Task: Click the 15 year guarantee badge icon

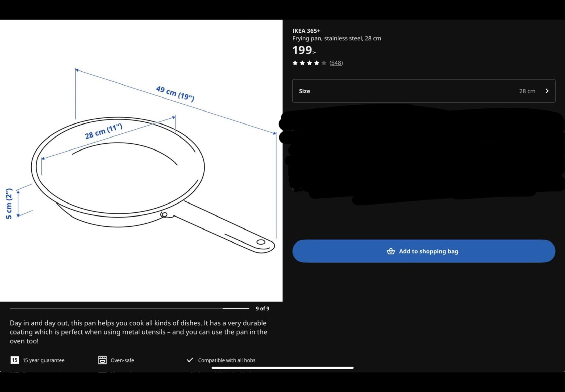Action: [x=14, y=360]
